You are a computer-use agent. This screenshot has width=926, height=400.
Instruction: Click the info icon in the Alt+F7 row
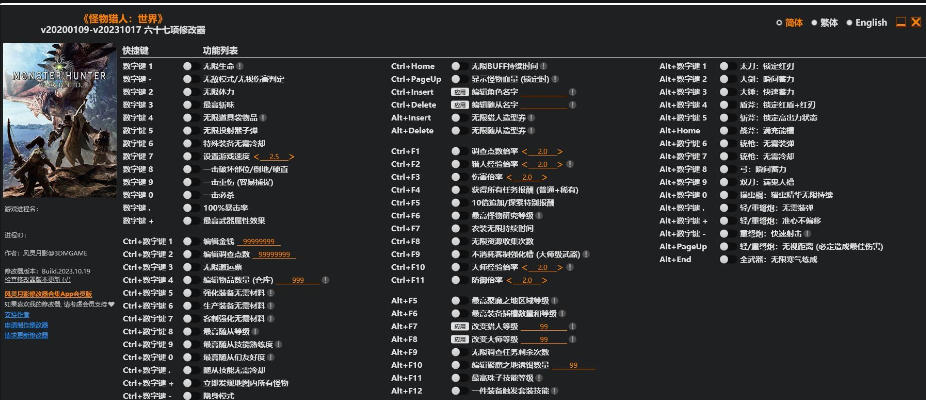[x=572, y=326]
